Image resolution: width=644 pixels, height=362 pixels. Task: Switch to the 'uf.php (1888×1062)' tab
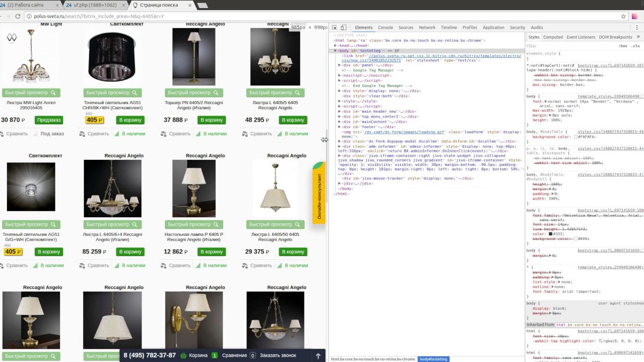point(95,5)
